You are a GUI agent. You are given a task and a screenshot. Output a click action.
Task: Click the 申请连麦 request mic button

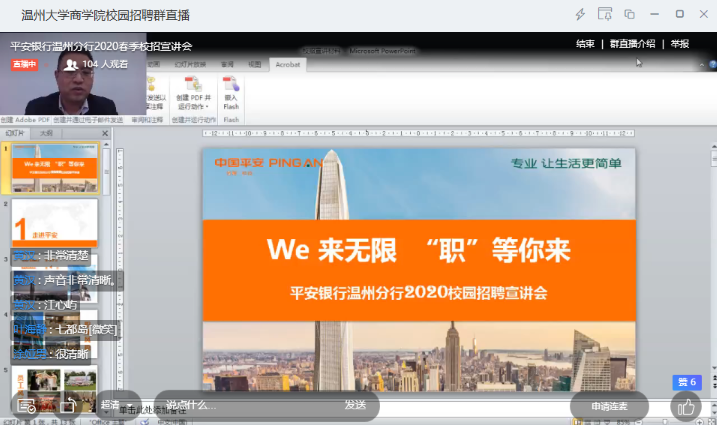click(609, 405)
